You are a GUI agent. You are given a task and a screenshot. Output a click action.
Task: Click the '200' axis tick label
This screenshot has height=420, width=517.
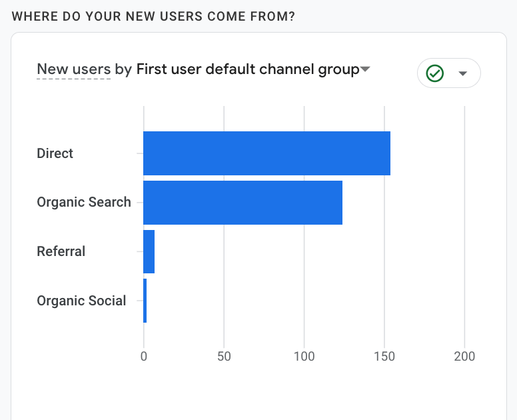tap(464, 357)
